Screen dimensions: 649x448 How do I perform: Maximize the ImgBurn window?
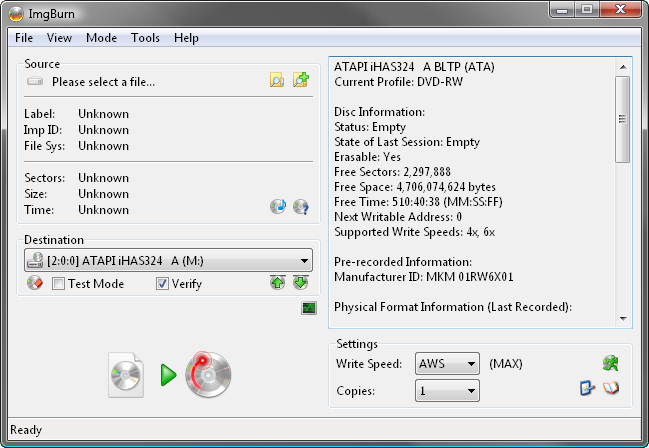click(587, 9)
